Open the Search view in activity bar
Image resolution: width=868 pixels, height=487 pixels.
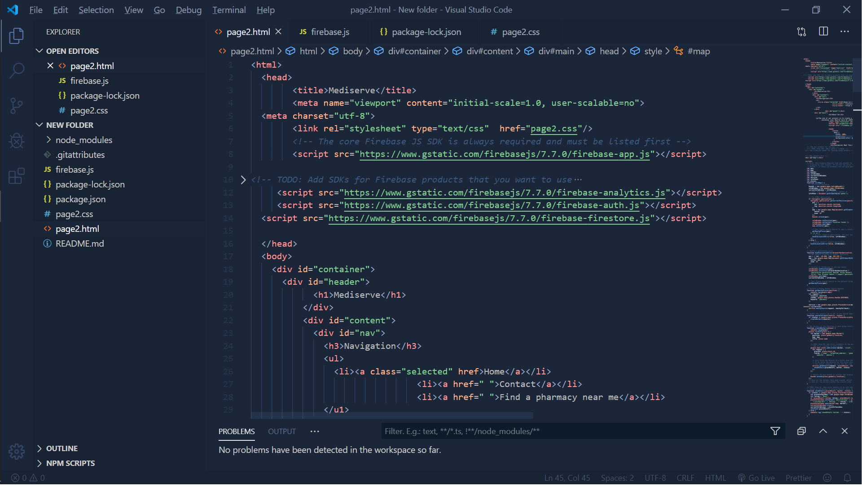click(x=17, y=70)
